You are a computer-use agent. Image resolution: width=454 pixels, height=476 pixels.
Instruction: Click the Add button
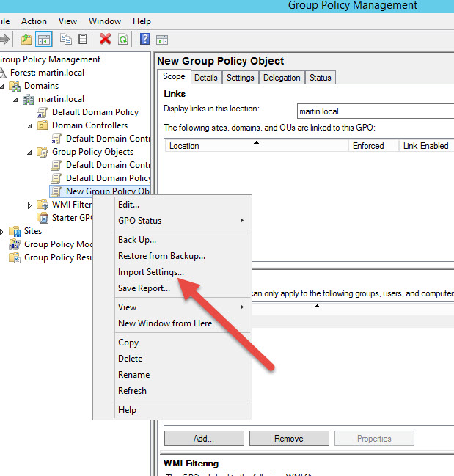[203, 439]
